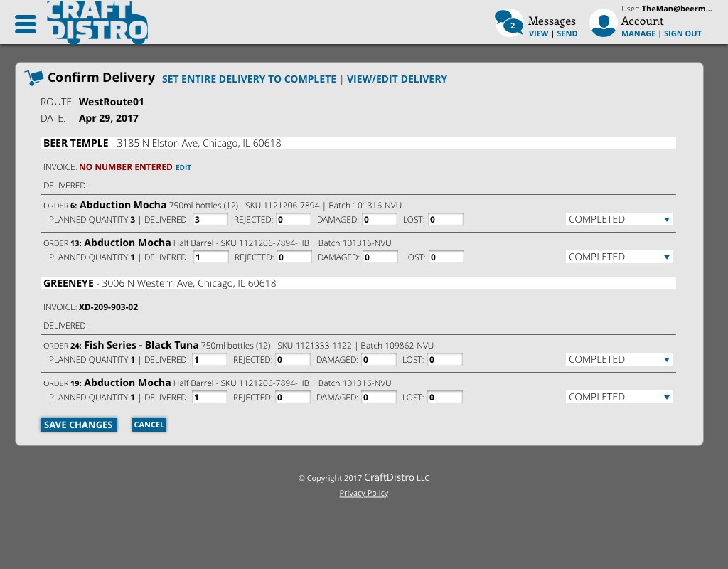Click the DELIVERED input field for Order 6
Image resolution: width=728 pixels, height=569 pixels.
pyautogui.click(x=210, y=219)
